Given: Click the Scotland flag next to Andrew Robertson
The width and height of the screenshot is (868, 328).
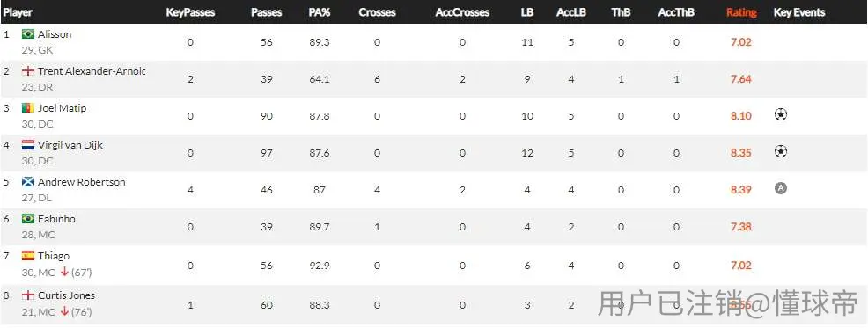Looking at the screenshot, I should click(28, 182).
